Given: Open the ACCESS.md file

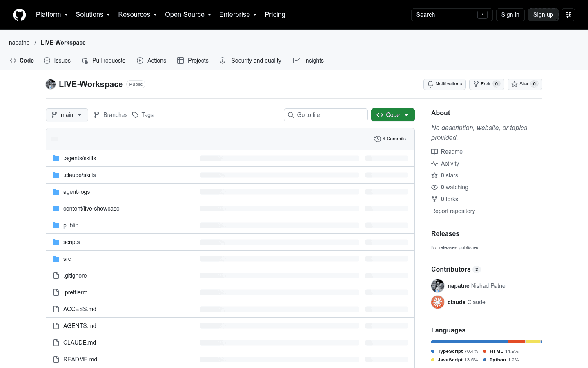Looking at the screenshot, I should click(80, 309).
